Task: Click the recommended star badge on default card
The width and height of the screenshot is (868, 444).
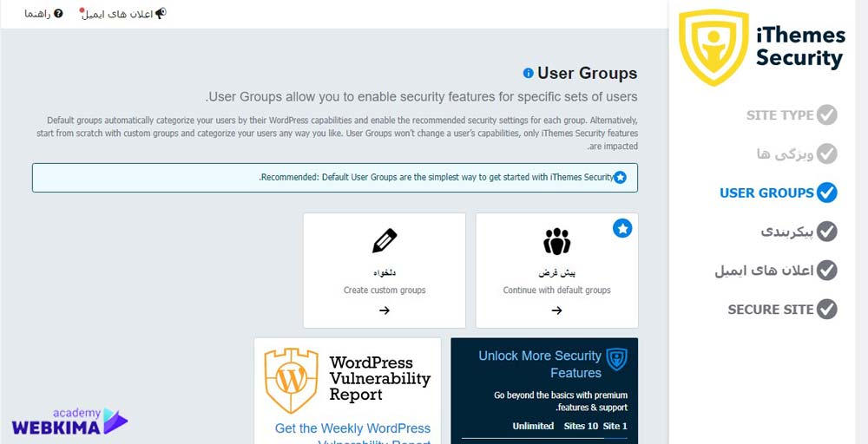Action: tap(622, 228)
